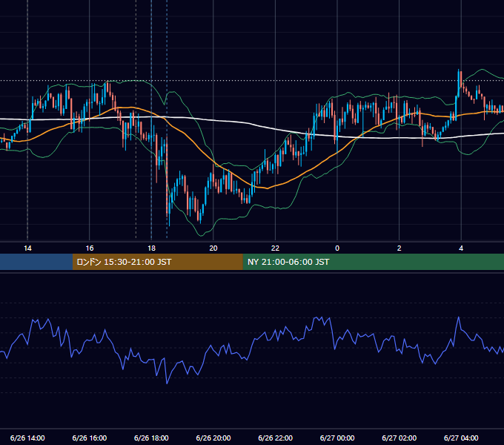The width and height of the screenshot is (504, 445).
Task: Click the '4' hour label on price chart axis
Action: point(461,248)
